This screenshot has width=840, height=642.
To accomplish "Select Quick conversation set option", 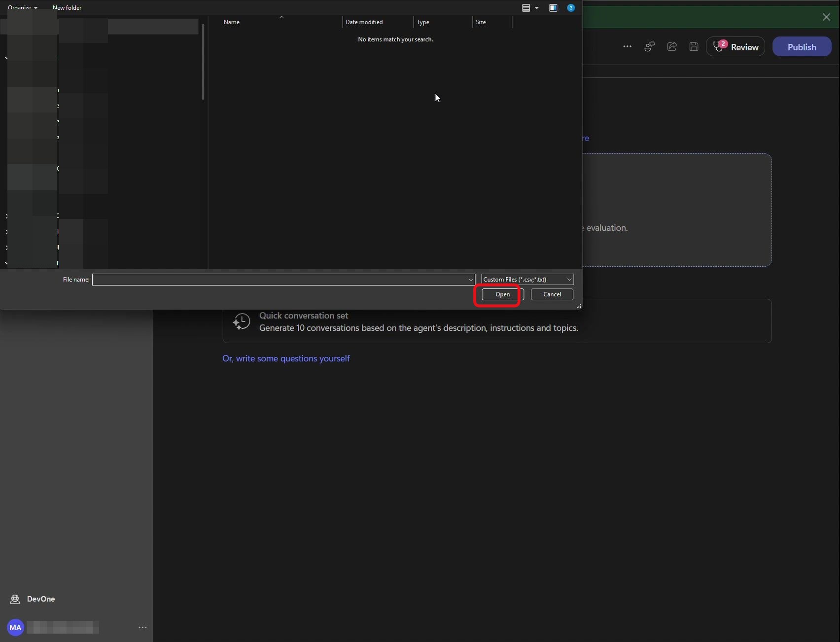I will (497, 321).
